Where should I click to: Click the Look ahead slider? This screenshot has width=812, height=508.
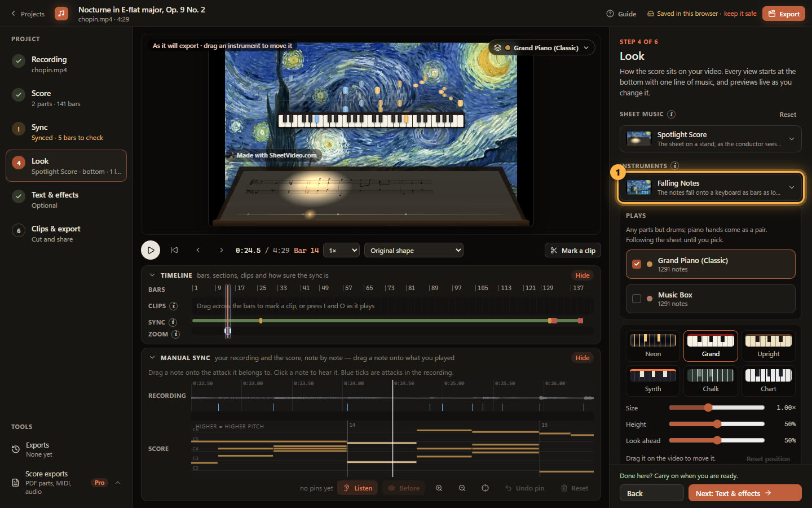pyautogui.click(x=717, y=440)
